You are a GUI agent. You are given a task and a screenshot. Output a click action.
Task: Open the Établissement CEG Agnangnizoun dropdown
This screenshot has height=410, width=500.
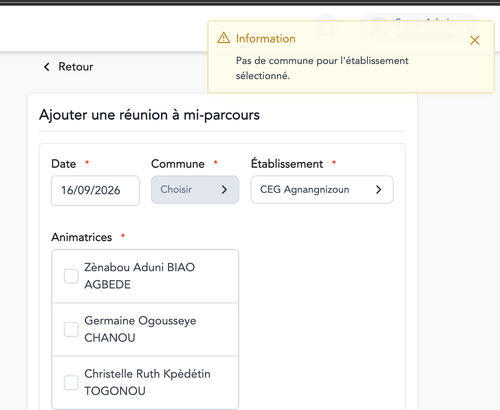tap(322, 189)
